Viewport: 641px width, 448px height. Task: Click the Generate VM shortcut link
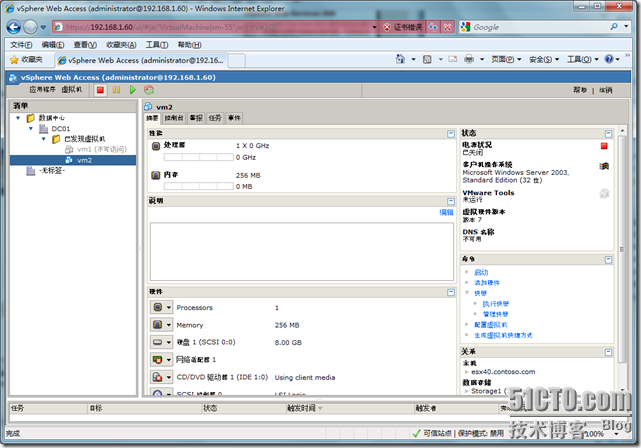(x=503, y=335)
